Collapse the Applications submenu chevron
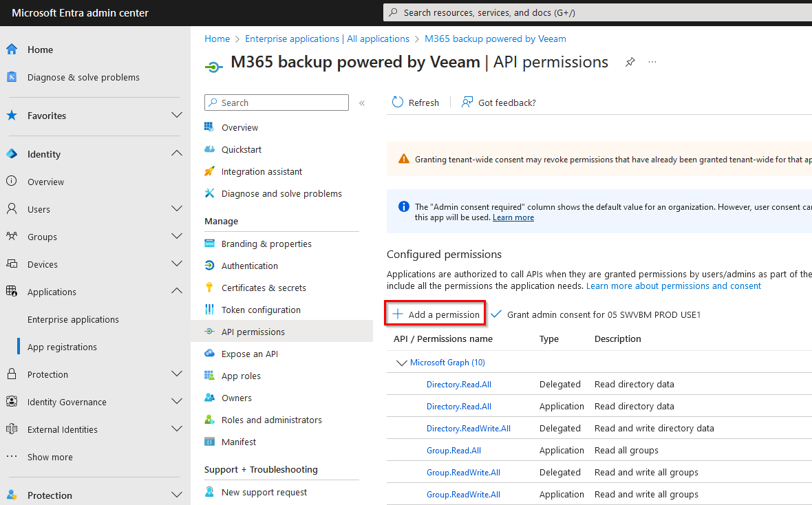 (x=177, y=291)
